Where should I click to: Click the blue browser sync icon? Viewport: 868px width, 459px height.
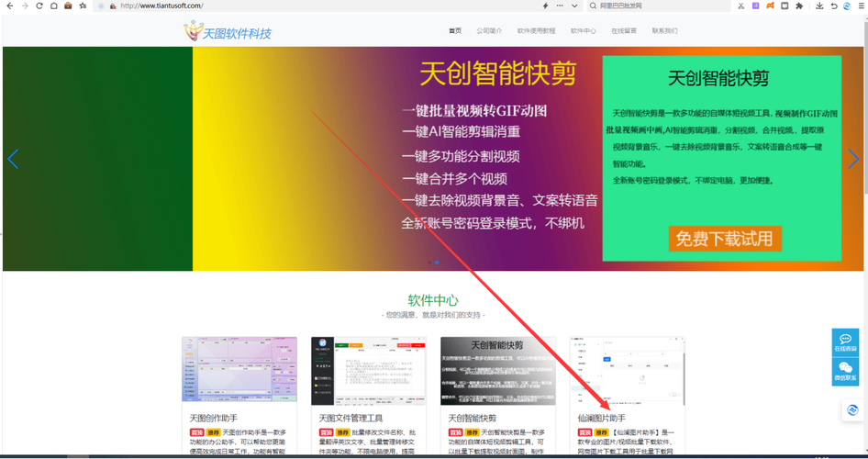click(847, 6)
